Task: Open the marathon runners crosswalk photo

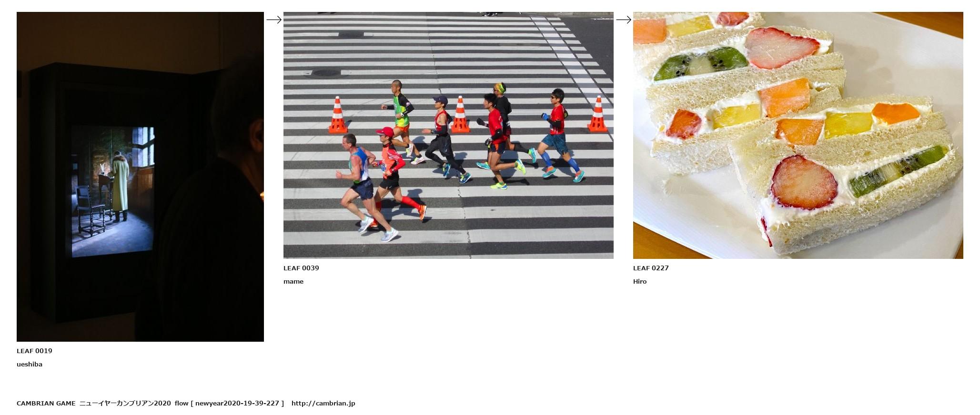Action: pos(448,135)
